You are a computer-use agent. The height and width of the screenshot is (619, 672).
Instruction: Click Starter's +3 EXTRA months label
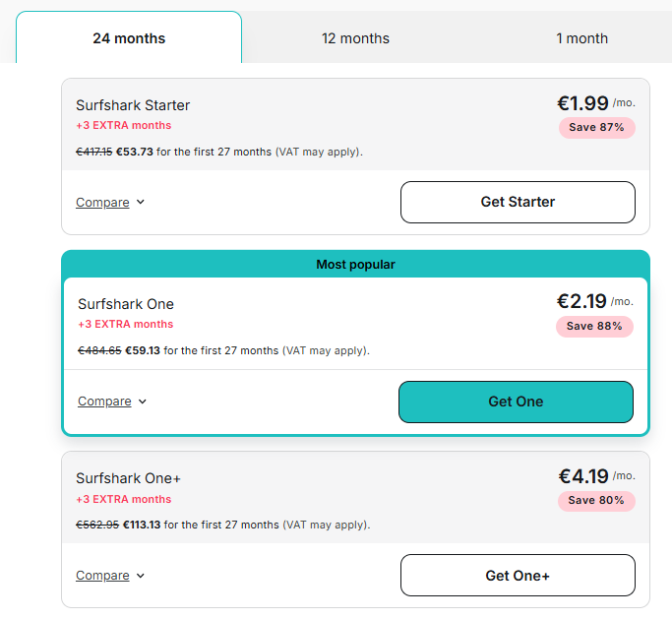click(124, 126)
